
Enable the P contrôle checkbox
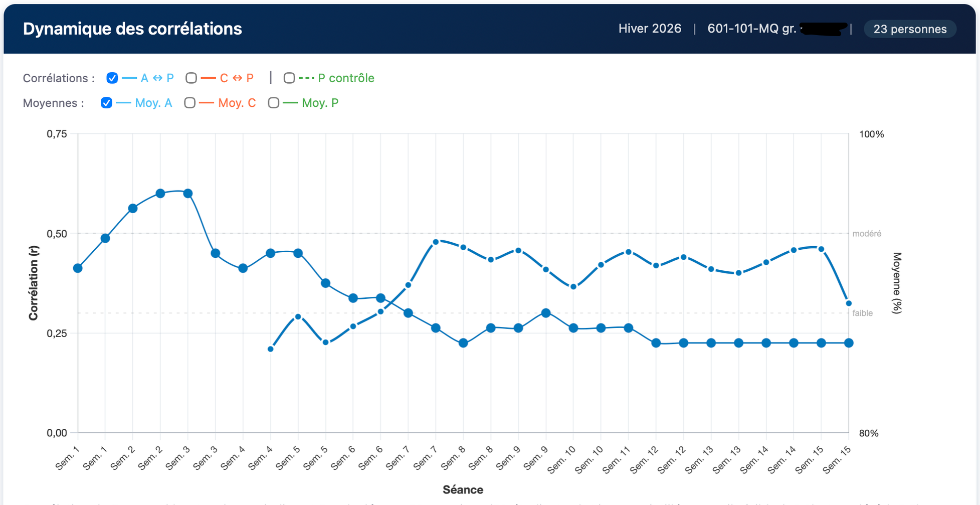pos(289,78)
